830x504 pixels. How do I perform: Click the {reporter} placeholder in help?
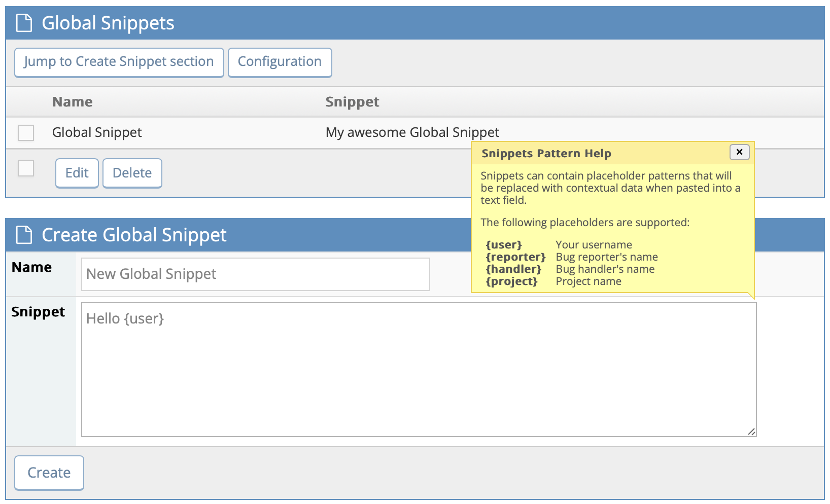point(515,257)
